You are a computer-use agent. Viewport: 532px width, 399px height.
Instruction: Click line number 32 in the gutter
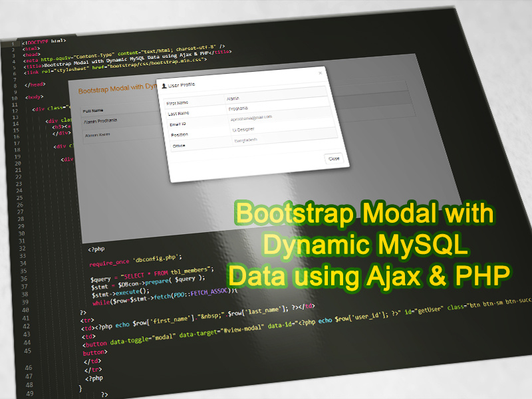tap(22, 248)
